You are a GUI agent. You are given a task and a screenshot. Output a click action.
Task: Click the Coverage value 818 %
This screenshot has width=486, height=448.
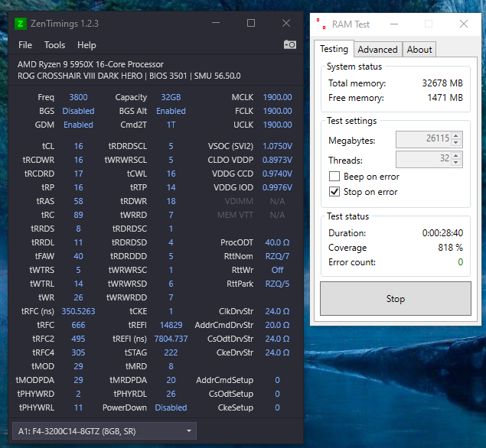tap(450, 248)
